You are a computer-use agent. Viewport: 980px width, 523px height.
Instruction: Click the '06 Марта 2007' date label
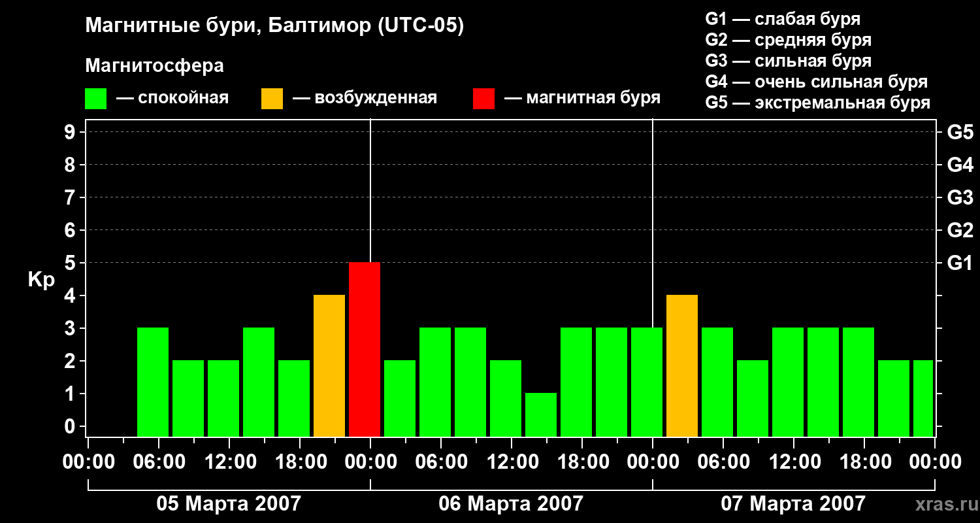(x=511, y=503)
